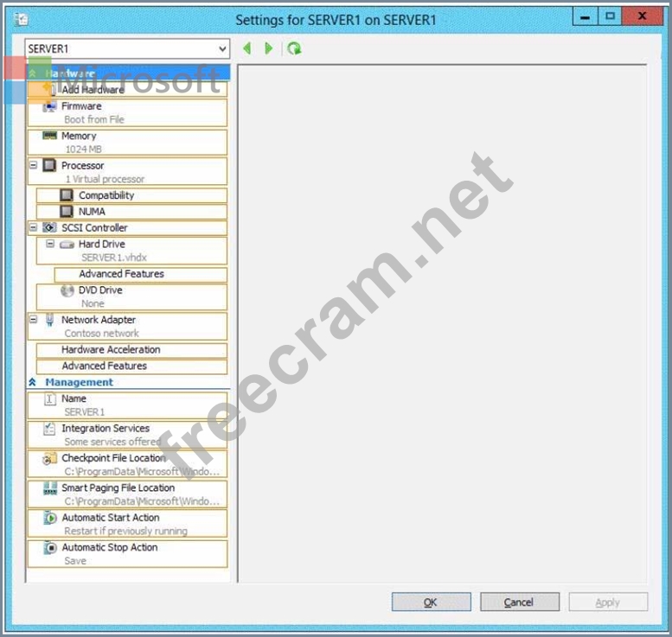Open Automatic Stop Action settings

tap(127, 553)
